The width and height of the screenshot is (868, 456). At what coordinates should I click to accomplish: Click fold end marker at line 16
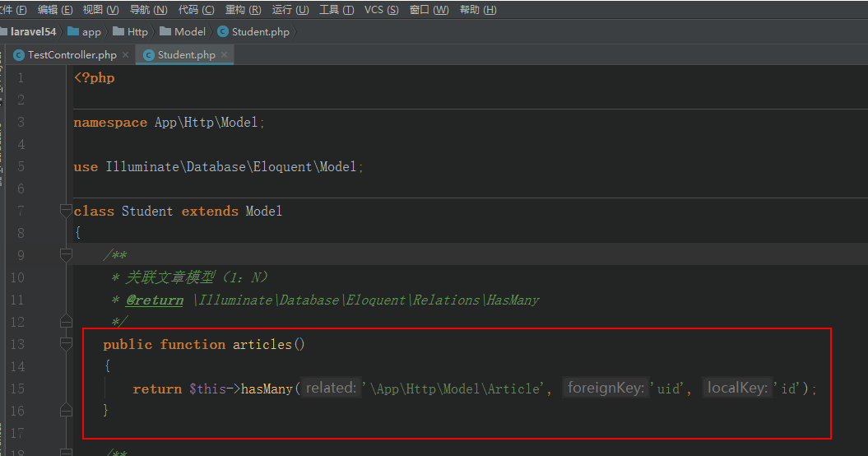(x=66, y=410)
